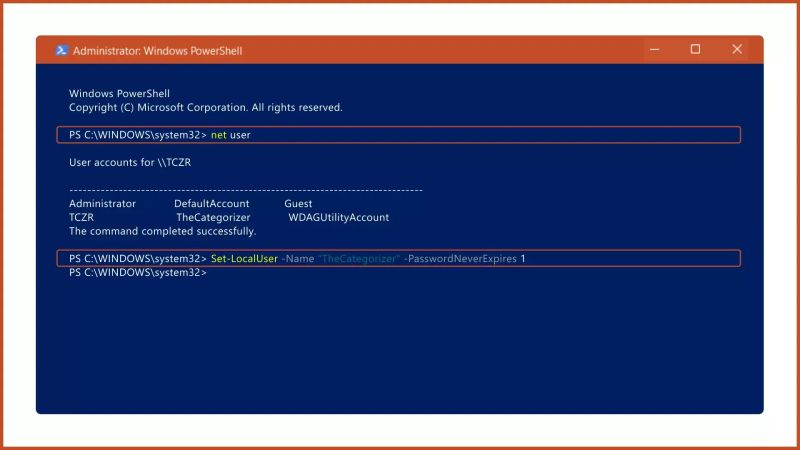800x450 pixels.
Task: Click the '-Name' parameter text
Action: click(298, 259)
